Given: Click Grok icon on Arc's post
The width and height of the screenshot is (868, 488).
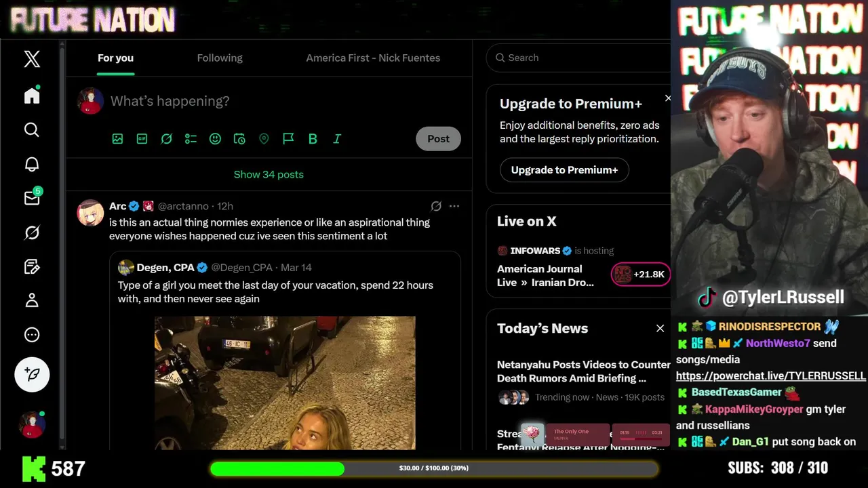Looking at the screenshot, I should coord(436,206).
